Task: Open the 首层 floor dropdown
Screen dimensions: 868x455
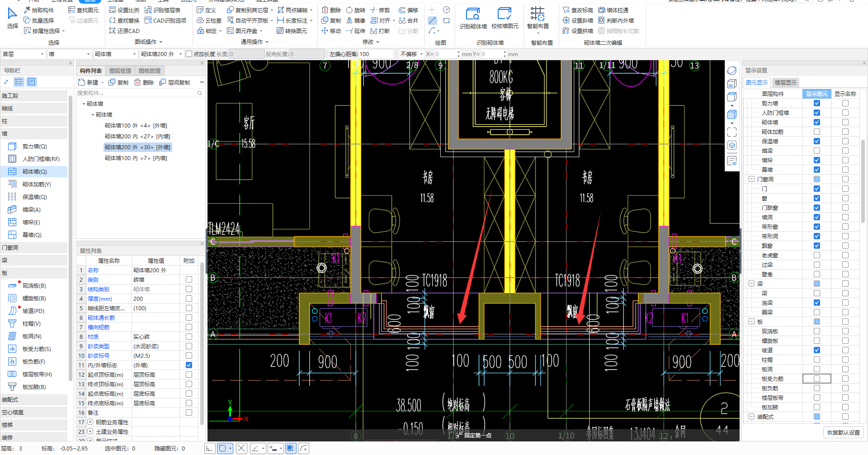Action: [24, 54]
